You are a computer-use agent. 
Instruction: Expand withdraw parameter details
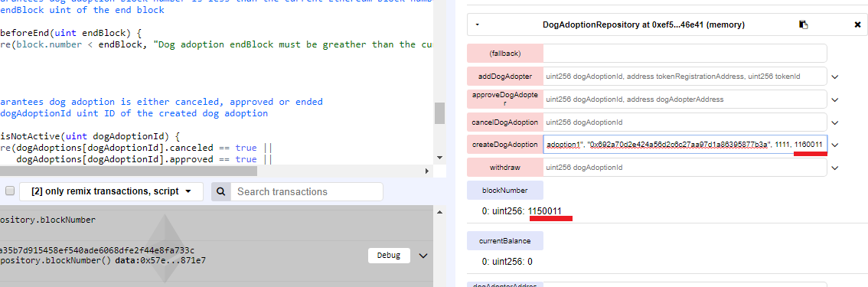click(x=835, y=168)
